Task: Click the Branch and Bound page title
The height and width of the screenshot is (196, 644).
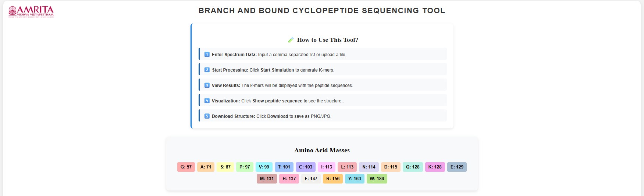Action: [322, 11]
